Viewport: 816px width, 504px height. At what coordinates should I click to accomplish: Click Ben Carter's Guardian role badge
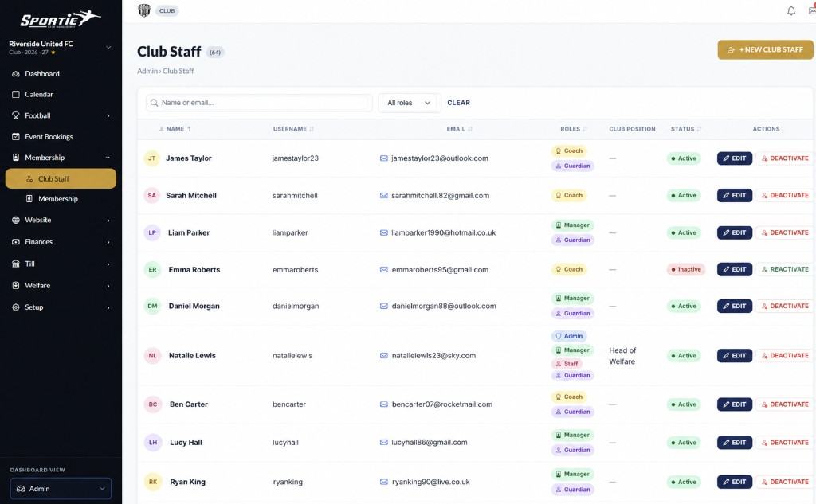[572, 412]
